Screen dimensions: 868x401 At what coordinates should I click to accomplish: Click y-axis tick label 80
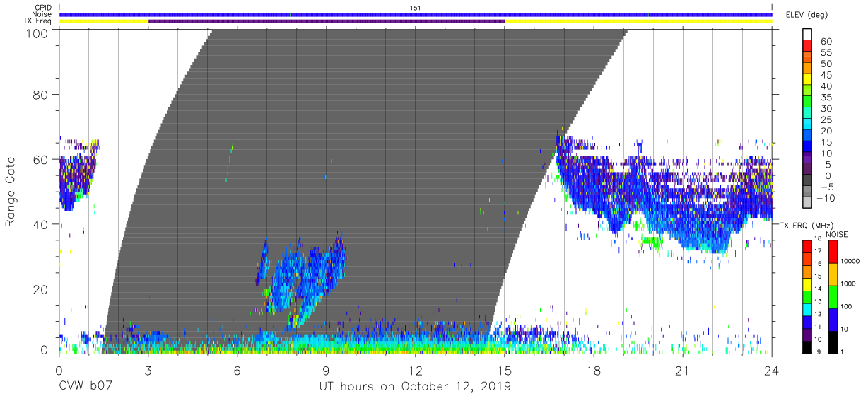tap(41, 94)
